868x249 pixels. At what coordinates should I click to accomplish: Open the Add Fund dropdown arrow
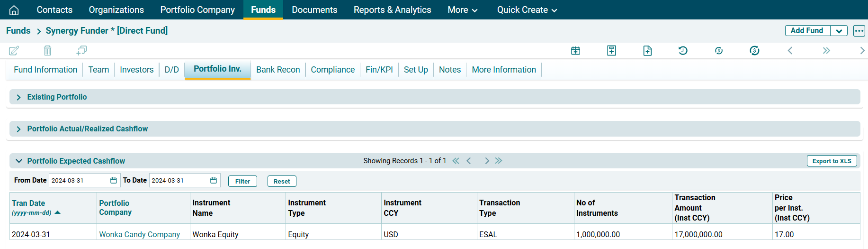[x=839, y=31]
